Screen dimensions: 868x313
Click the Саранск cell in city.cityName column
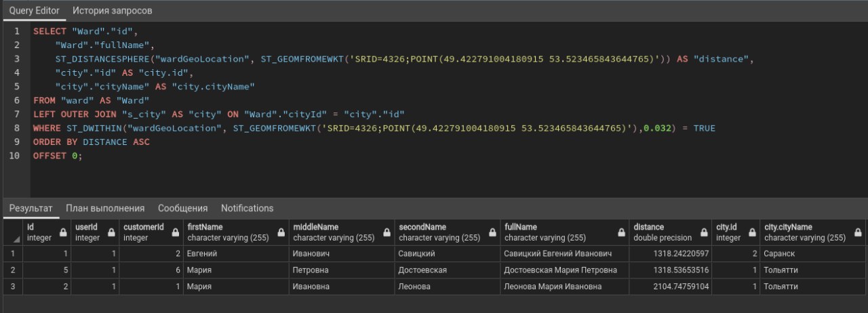point(812,253)
